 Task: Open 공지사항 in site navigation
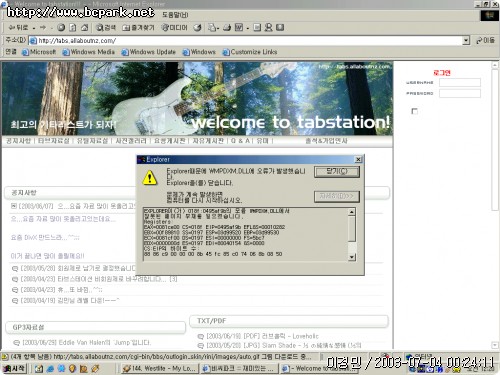pos(18,141)
